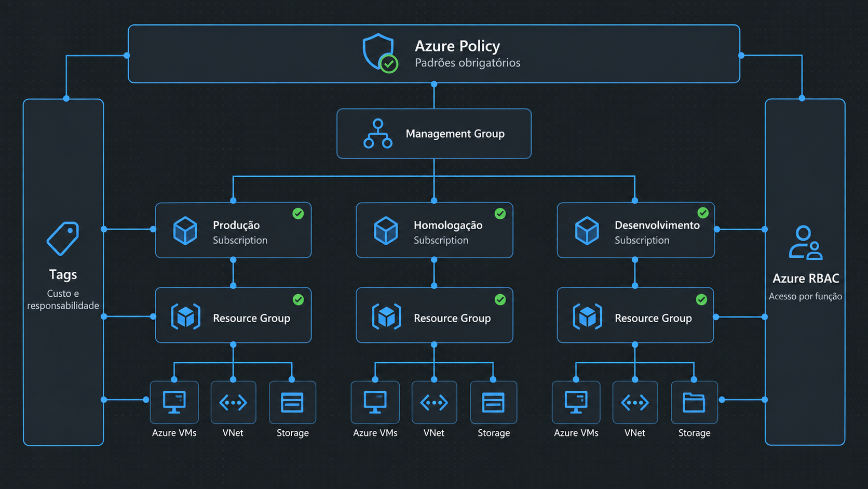Click the Tags heading text

pyautogui.click(x=63, y=274)
